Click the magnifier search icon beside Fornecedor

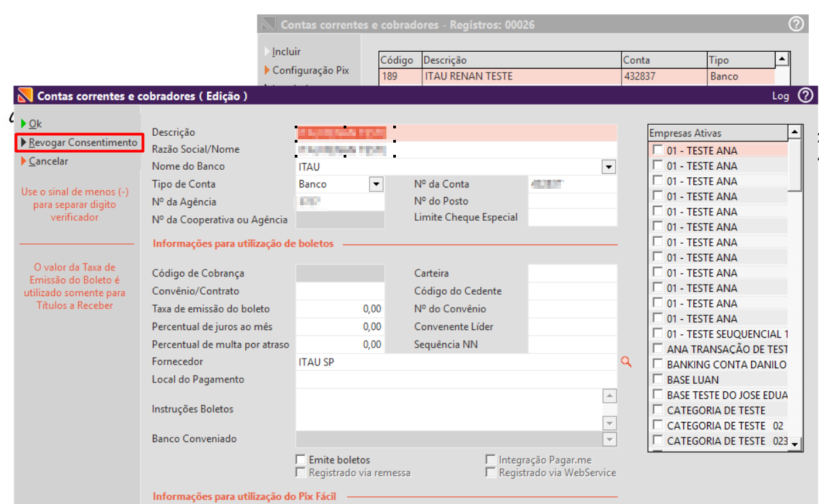[626, 362]
